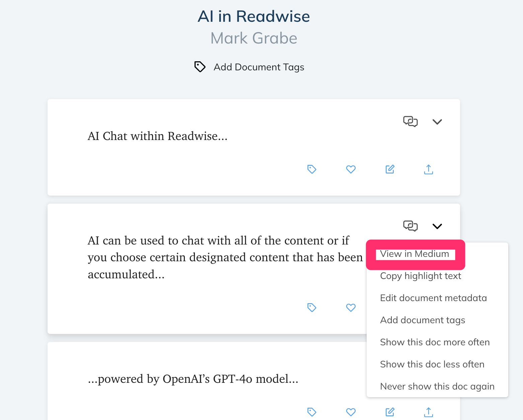523x420 pixels.
Task: Choose 'Copy highlight text' from menu
Action: [x=421, y=276]
